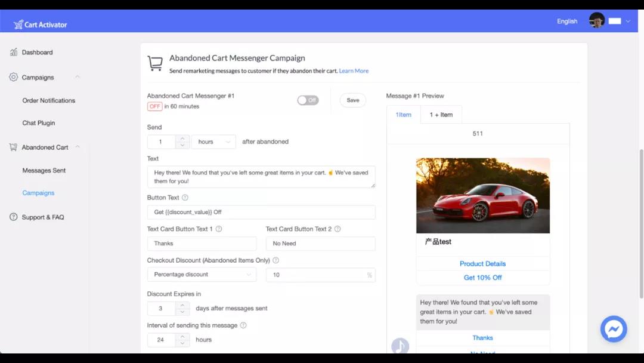Edit the Thanks button text field
This screenshot has width=644, height=363.
[202, 244]
